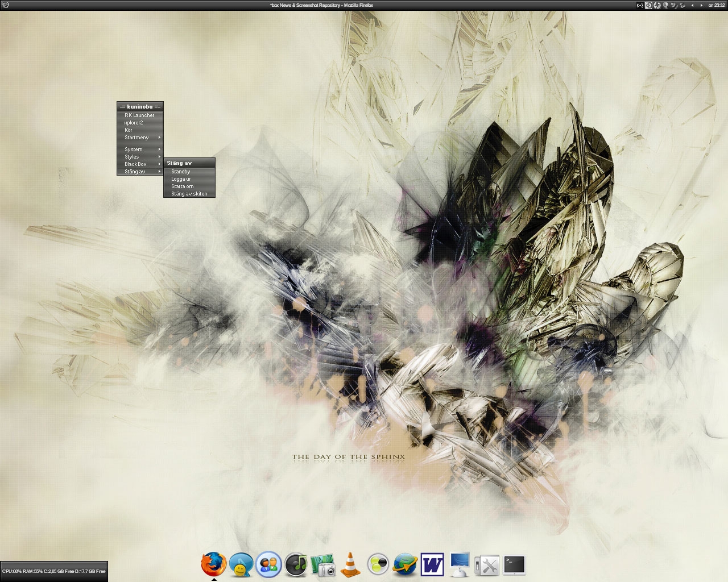This screenshot has height=582, width=728.
Task: Click the CPU RAM status bar
Action: (x=53, y=571)
